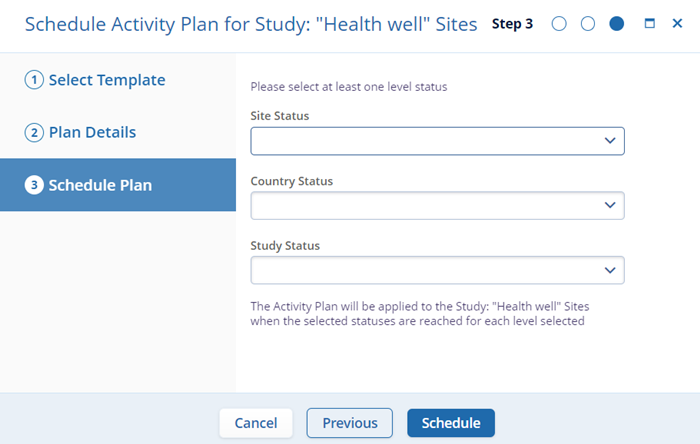Click the Study Status chevron arrow
The height and width of the screenshot is (444, 700).
[610, 270]
